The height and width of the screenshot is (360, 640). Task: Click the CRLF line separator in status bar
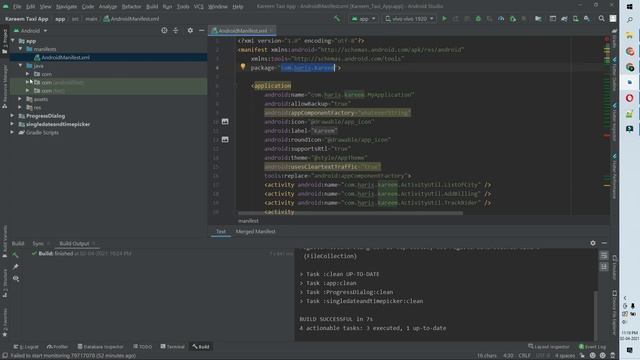(524, 356)
